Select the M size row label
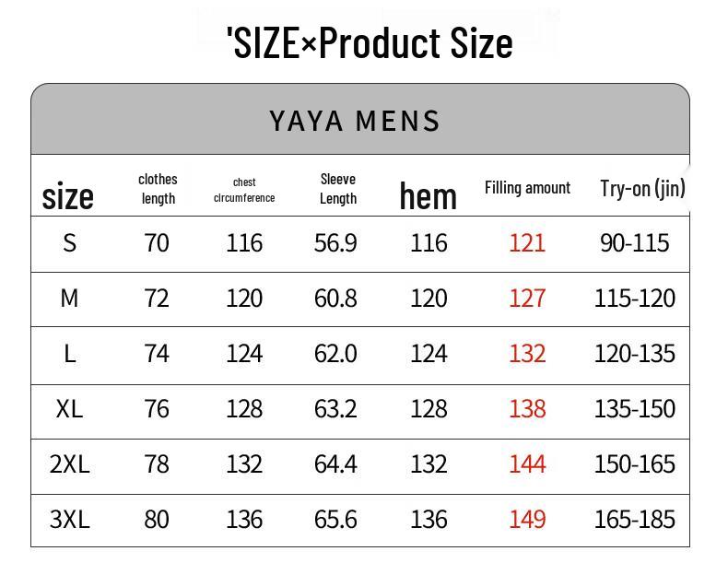The width and height of the screenshot is (728, 563). tap(69, 299)
